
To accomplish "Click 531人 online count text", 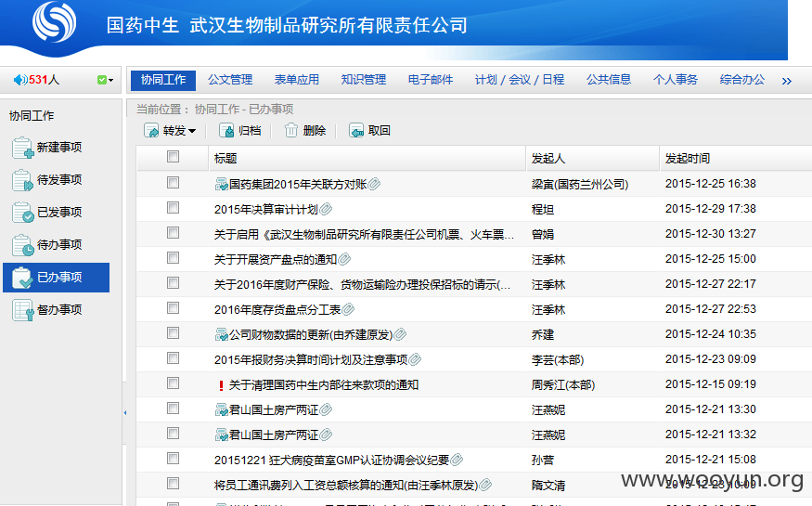I will pyautogui.click(x=44, y=80).
